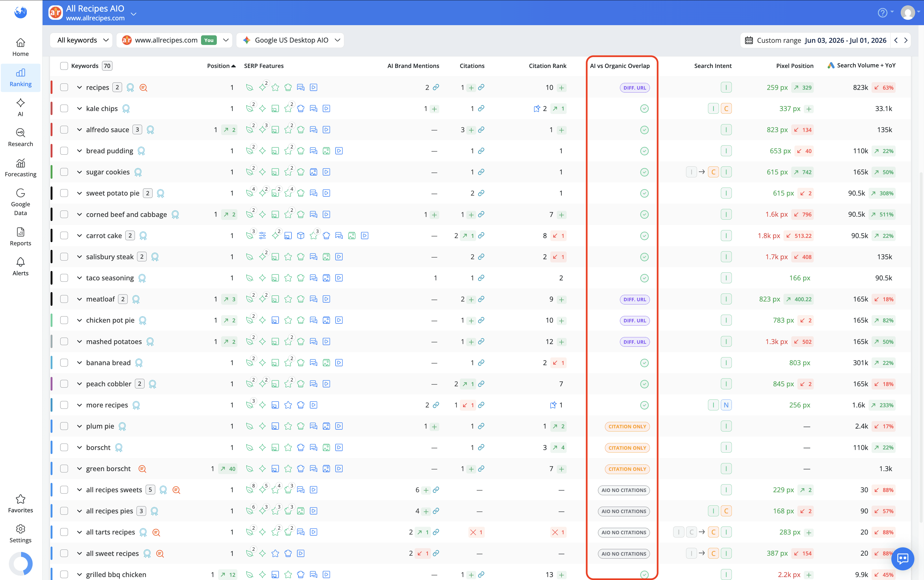
Task: Expand the sweet potato pie row
Action: click(79, 193)
